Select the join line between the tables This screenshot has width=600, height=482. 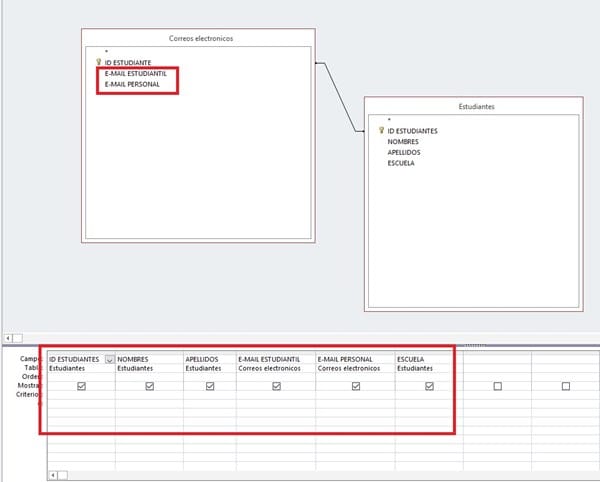[340, 98]
